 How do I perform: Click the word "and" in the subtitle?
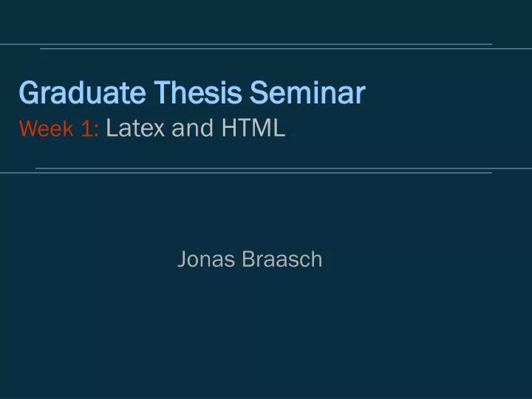[192, 128]
